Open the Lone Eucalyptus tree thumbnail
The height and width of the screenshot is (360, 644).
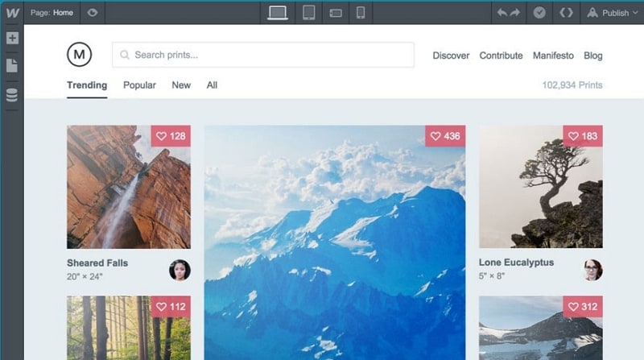(x=541, y=187)
